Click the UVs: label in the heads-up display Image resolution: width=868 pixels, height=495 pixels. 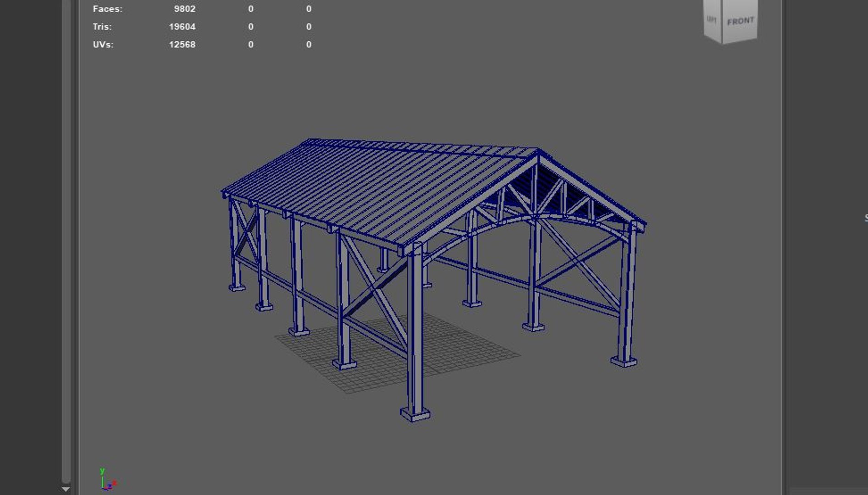(103, 44)
